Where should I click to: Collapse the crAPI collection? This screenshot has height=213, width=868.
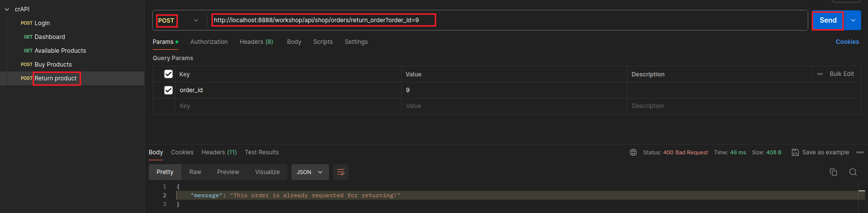click(7, 9)
